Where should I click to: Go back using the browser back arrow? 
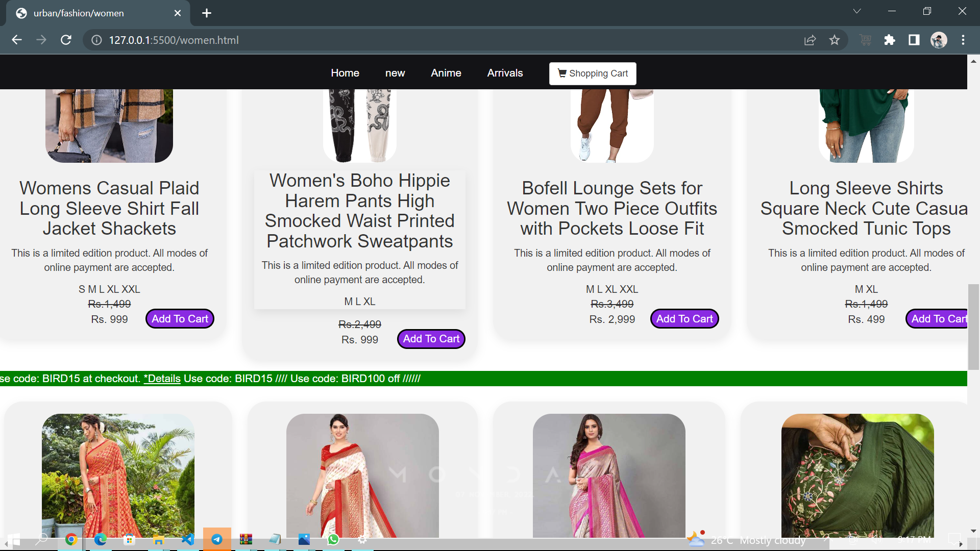(x=17, y=40)
